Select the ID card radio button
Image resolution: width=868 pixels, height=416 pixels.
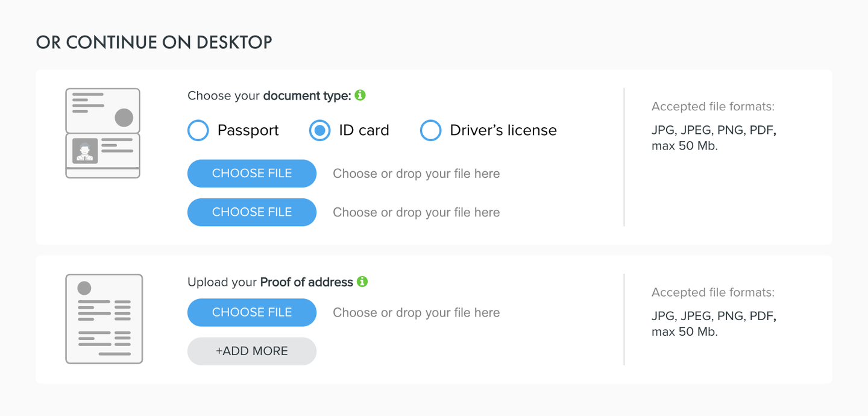[x=319, y=130]
